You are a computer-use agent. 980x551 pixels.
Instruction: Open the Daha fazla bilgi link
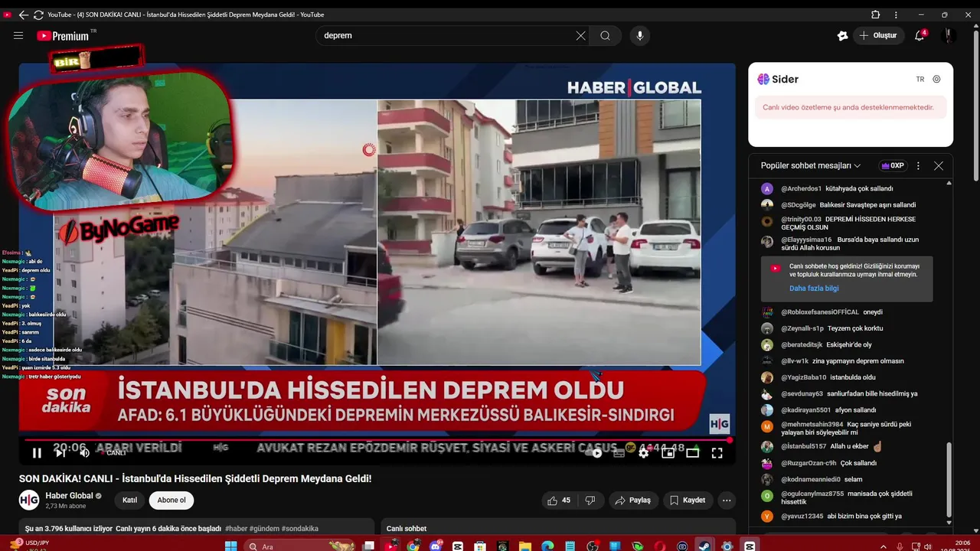(x=814, y=289)
